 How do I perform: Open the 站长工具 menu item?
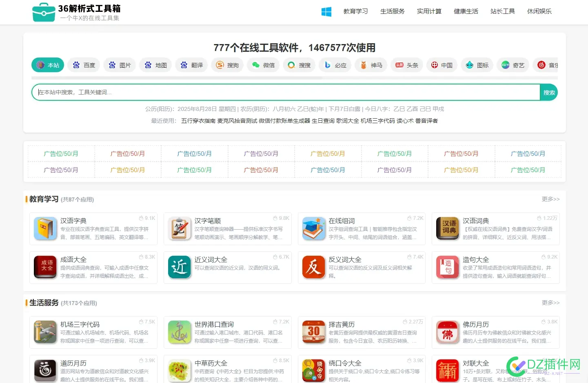[x=502, y=11]
